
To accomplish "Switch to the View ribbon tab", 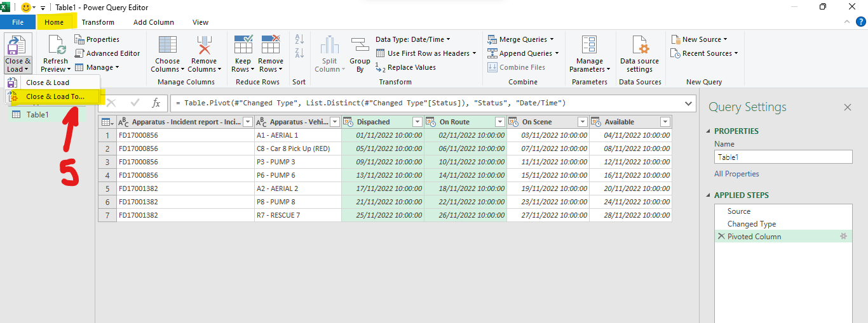I will point(201,22).
